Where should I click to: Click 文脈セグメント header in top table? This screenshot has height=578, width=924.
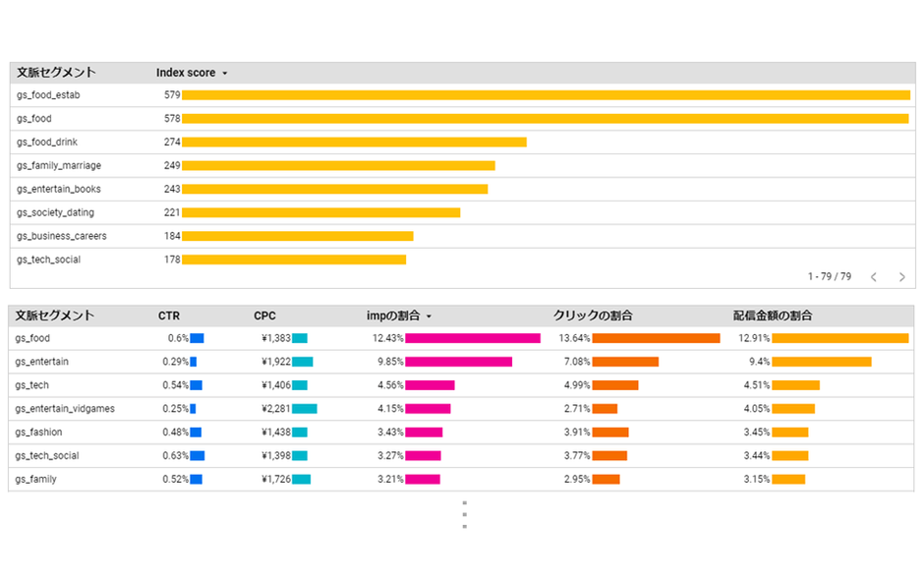[x=56, y=73]
